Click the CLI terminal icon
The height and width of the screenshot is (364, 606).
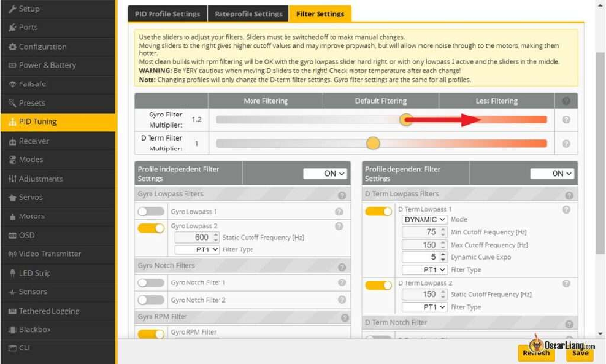pyautogui.click(x=12, y=347)
